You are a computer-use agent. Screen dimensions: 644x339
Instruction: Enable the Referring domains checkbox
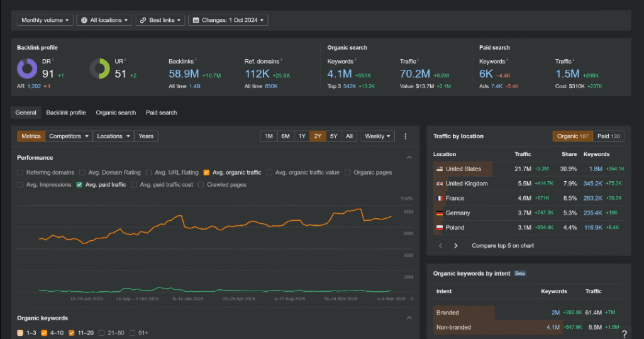pos(21,172)
